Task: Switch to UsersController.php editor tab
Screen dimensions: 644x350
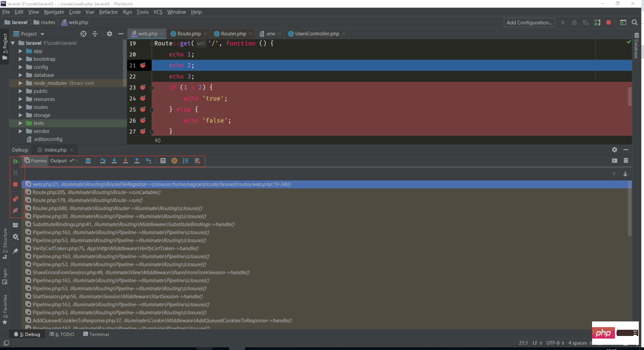Action: 317,34
